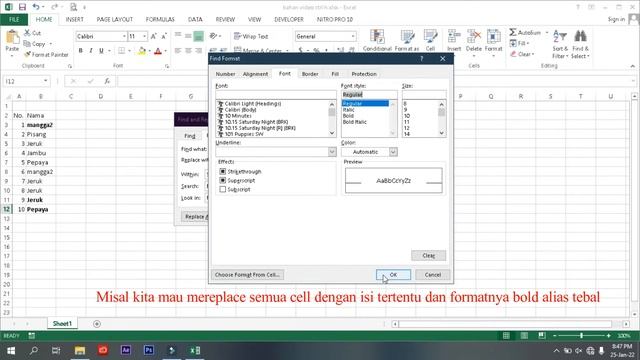Select Calibri Light (Headings) font
This screenshot has width=640, height=360.
click(253, 104)
